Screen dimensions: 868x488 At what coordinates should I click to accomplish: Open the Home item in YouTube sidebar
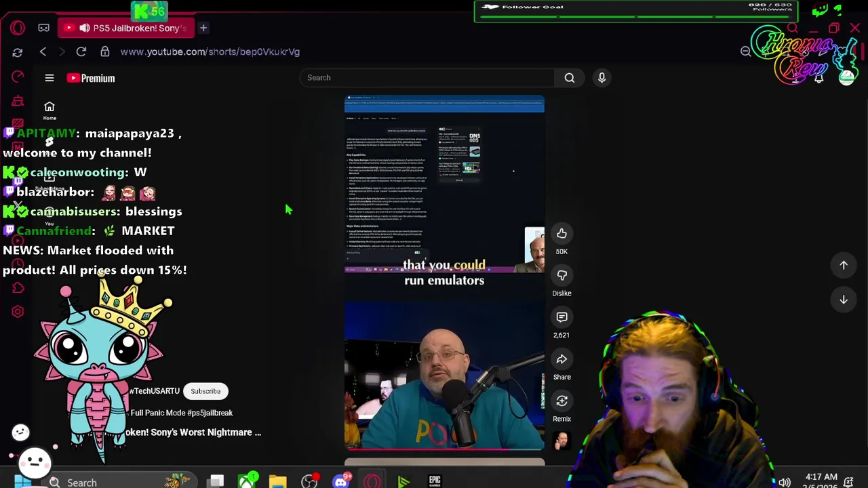50,110
